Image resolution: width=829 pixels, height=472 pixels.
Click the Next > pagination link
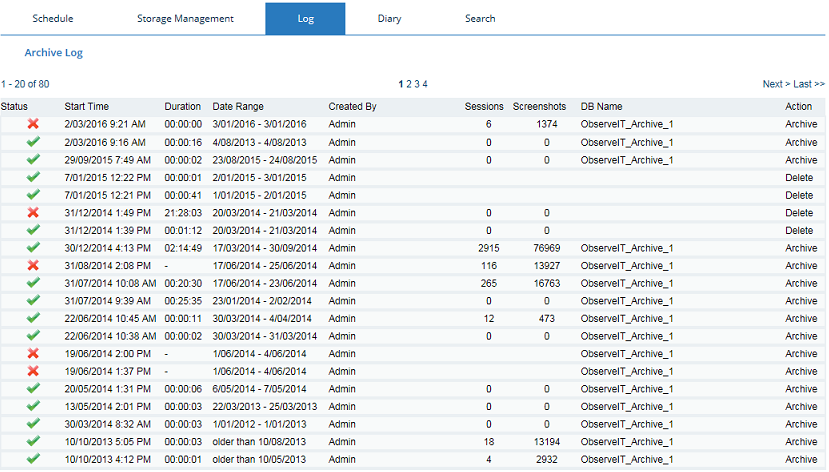pos(776,85)
